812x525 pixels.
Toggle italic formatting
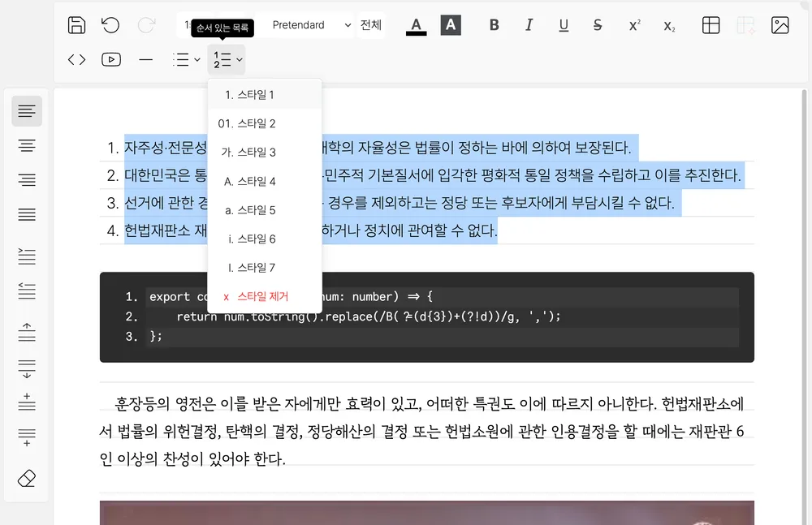coord(529,25)
